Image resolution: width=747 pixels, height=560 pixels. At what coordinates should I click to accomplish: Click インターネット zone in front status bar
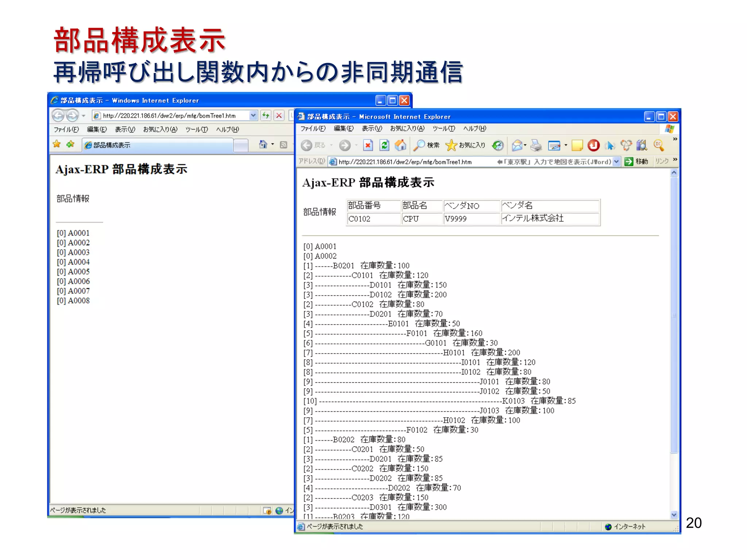point(625,526)
